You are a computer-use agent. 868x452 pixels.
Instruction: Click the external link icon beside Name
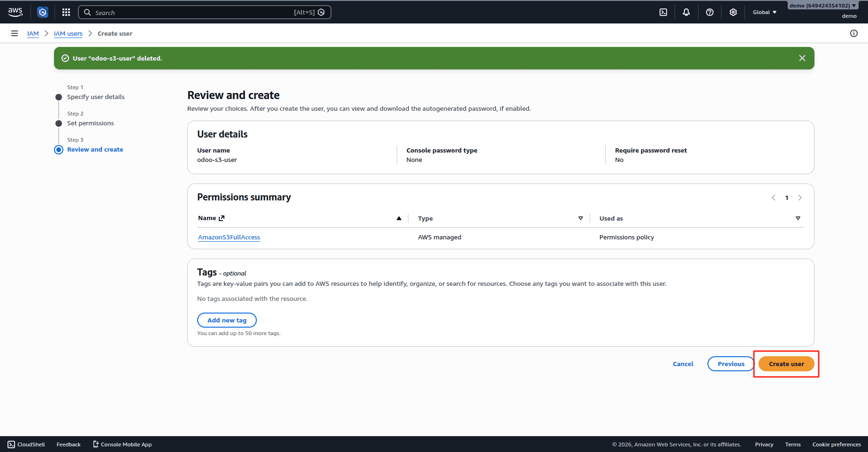click(222, 218)
